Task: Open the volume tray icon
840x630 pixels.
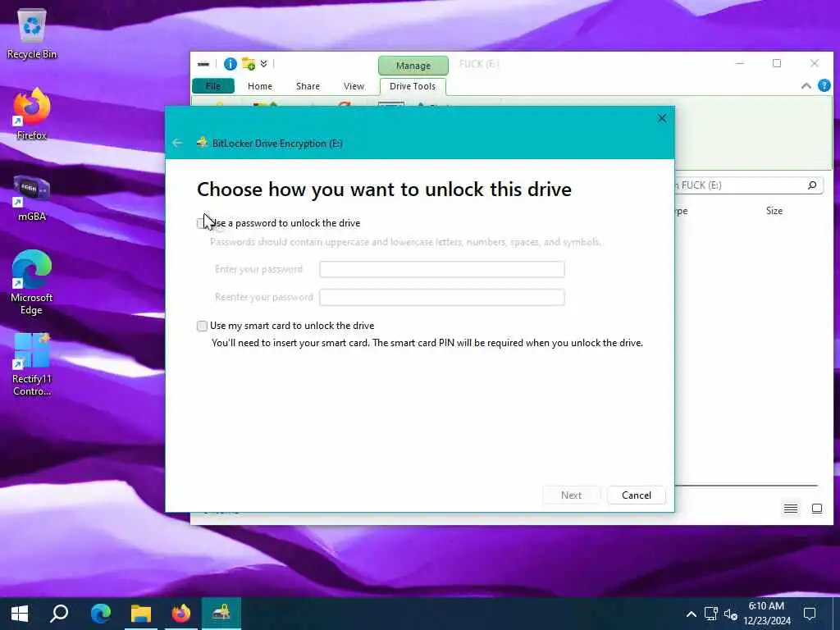Action: [x=730, y=614]
